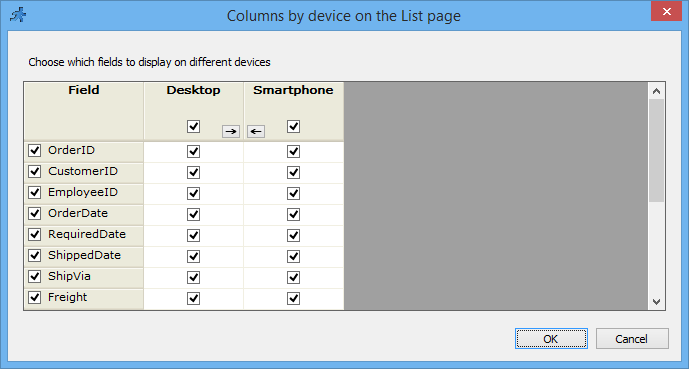Viewport: 689px width, 369px height.
Task: Toggle Desktop checkbox for EmployeeID row
Action: click(193, 194)
